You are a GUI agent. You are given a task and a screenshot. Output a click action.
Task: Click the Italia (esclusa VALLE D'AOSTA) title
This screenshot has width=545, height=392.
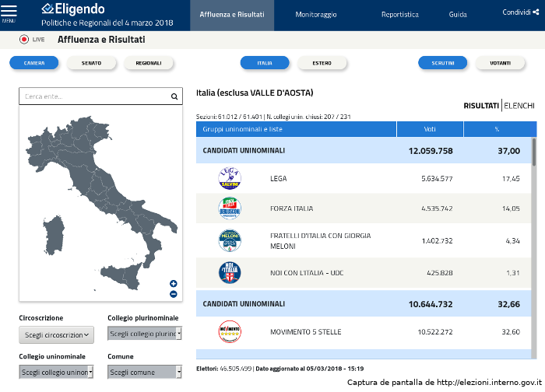[x=255, y=93]
